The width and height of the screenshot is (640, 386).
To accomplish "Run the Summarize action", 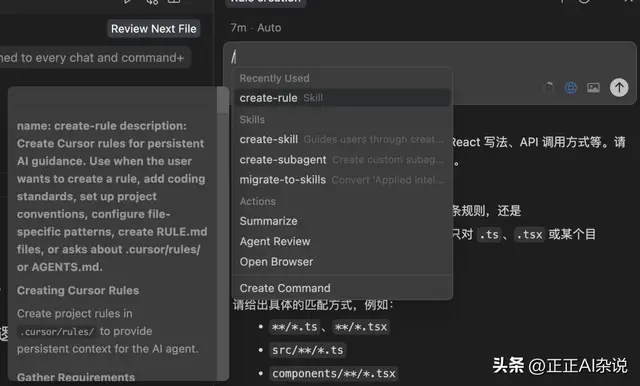I will (x=342, y=221).
